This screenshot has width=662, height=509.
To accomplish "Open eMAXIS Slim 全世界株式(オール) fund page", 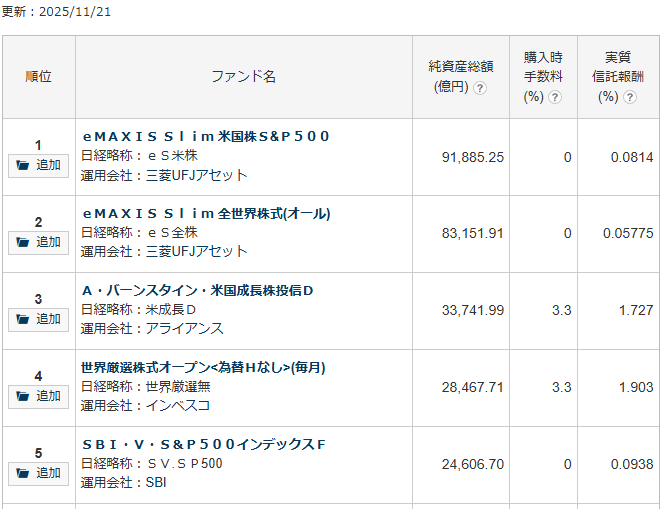I will (x=206, y=213).
